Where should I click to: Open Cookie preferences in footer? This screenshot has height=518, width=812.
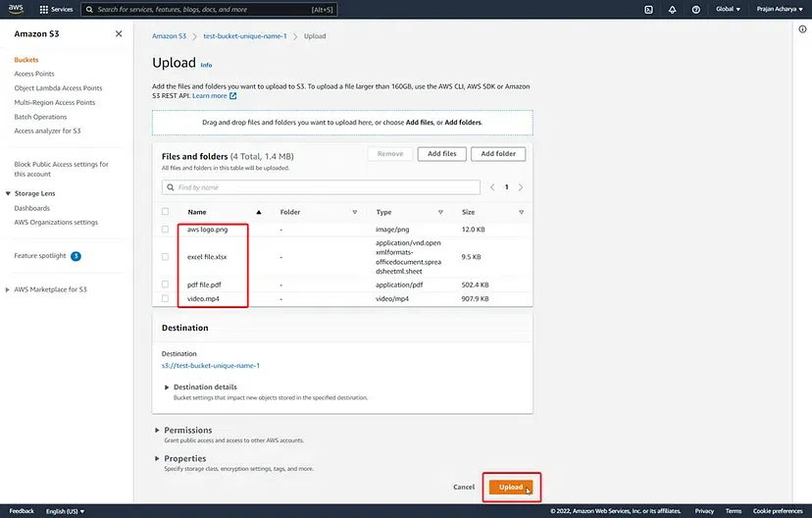(x=778, y=511)
